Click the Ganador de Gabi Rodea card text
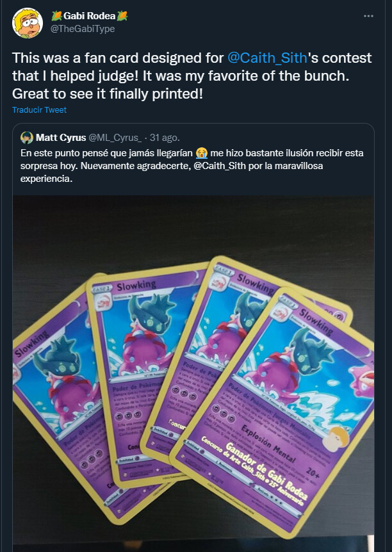The width and height of the screenshot is (392, 552). [x=266, y=471]
